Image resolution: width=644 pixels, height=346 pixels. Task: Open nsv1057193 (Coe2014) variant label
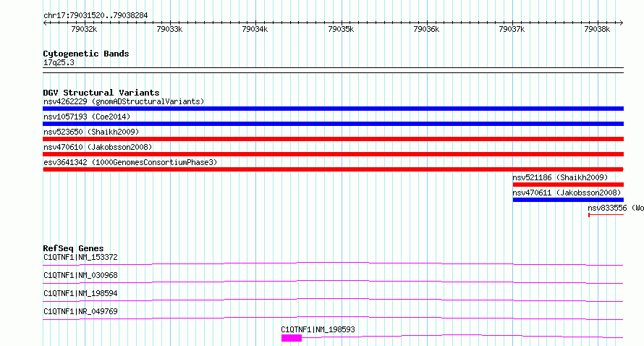pyautogui.click(x=87, y=117)
